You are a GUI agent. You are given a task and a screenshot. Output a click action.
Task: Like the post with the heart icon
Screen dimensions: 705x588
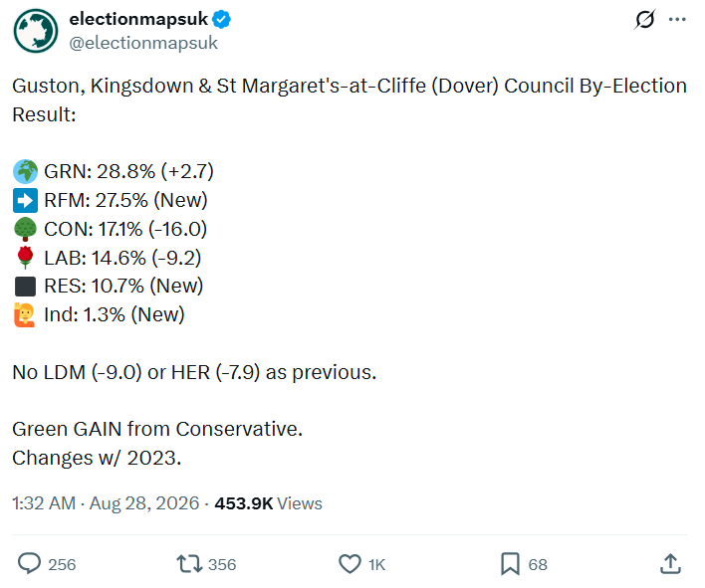(350, 564)
